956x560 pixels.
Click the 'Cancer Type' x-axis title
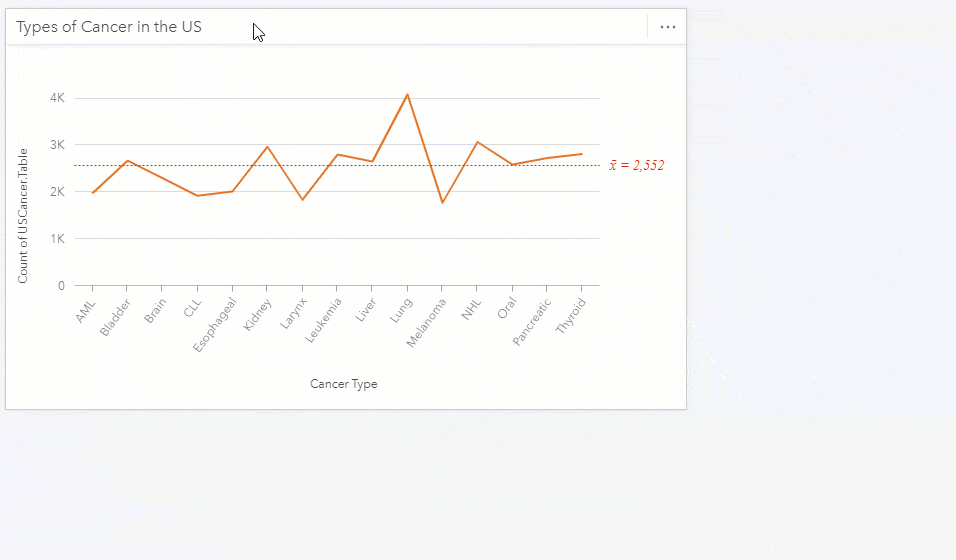(343, 384)
